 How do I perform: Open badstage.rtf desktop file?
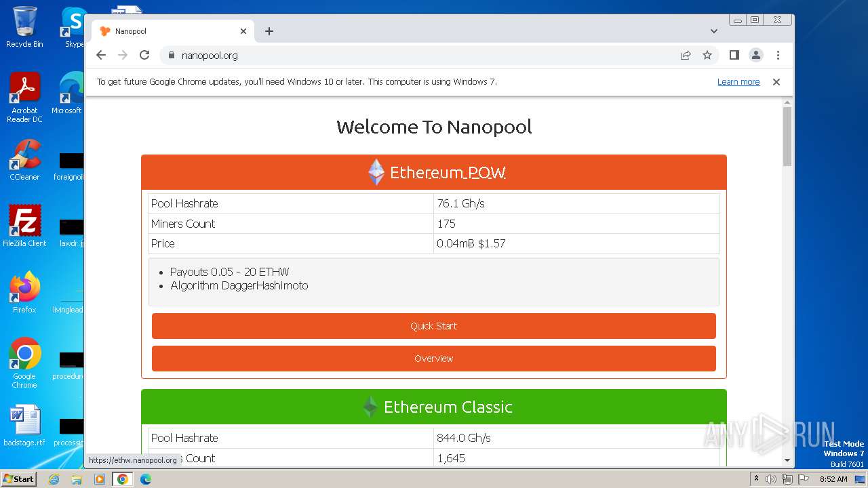tap(24, 426)
